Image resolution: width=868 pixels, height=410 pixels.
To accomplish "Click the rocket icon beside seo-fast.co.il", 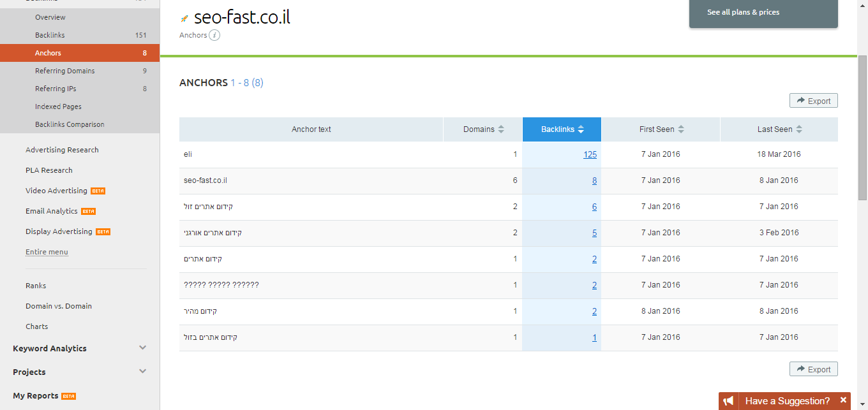I will coord(184,18).
